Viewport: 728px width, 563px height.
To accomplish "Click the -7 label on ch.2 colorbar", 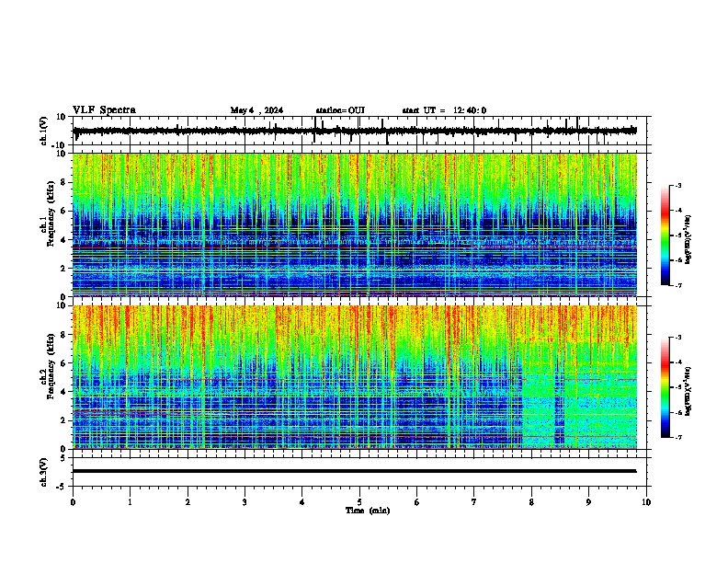I will (x=677, y=438).
